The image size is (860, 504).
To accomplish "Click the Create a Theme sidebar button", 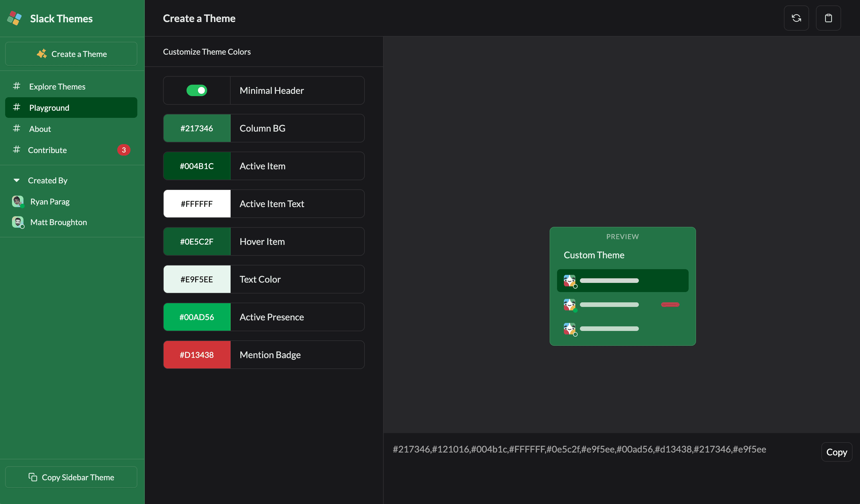I will click(x=71, y=53).
